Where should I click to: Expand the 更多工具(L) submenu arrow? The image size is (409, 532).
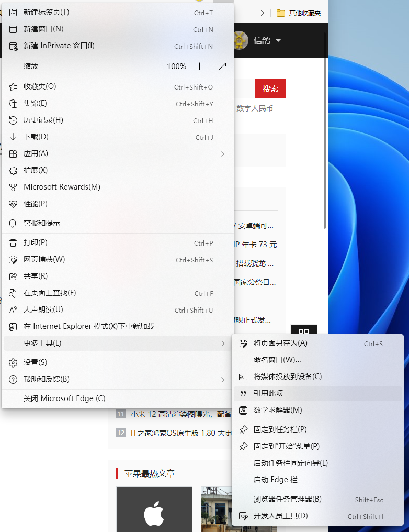[223, 343]
